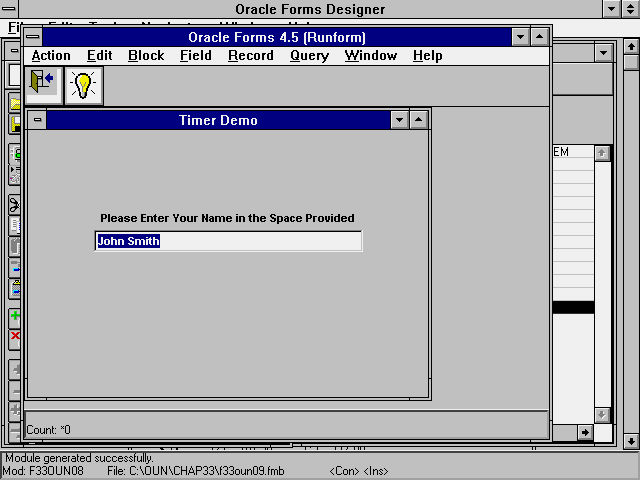Open the Block menu

pos(146,56)
